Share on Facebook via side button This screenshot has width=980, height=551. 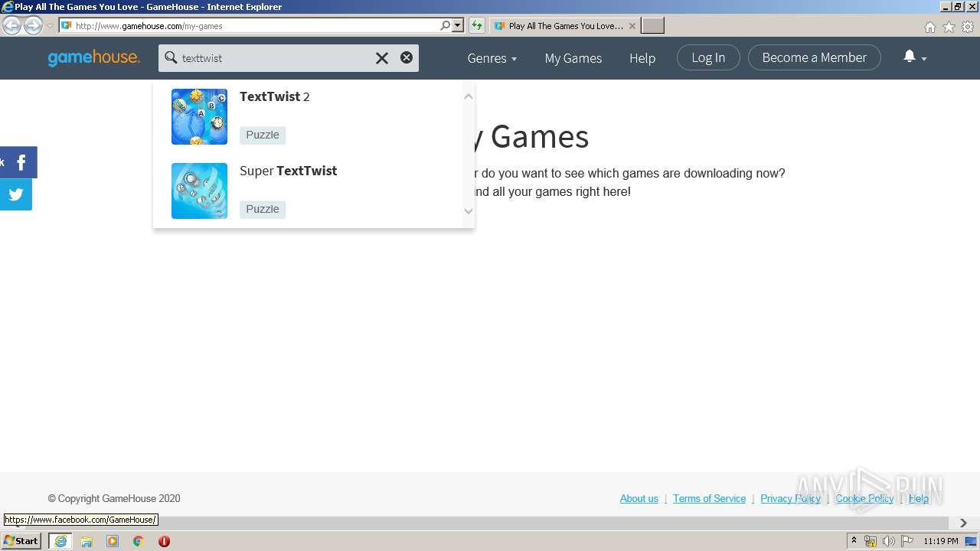pos(18,162)
